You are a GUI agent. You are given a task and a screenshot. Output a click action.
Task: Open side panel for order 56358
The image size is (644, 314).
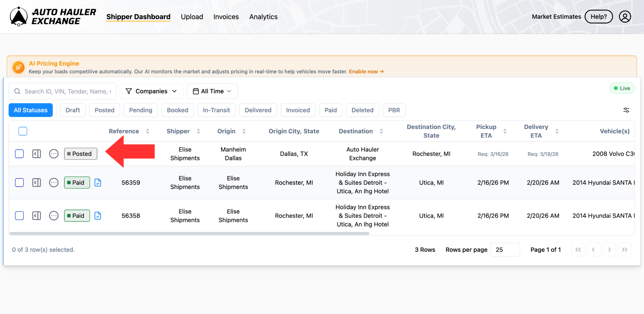click(36, 216)
